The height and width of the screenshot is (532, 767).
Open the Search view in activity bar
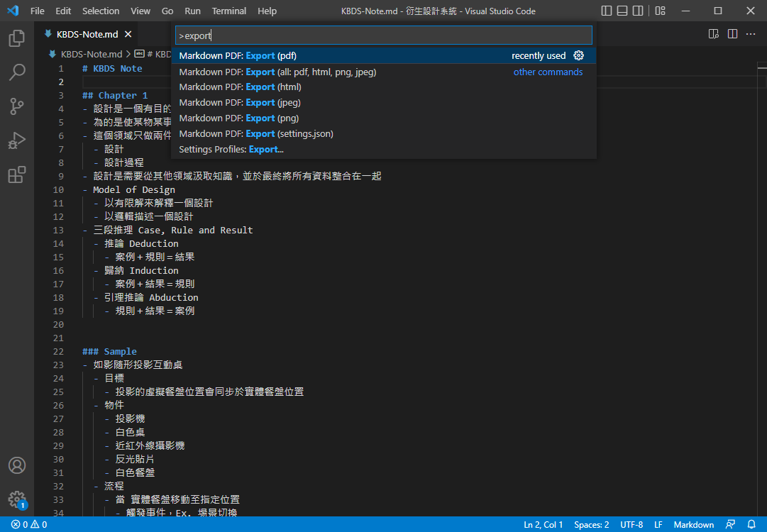click(16, 72)
